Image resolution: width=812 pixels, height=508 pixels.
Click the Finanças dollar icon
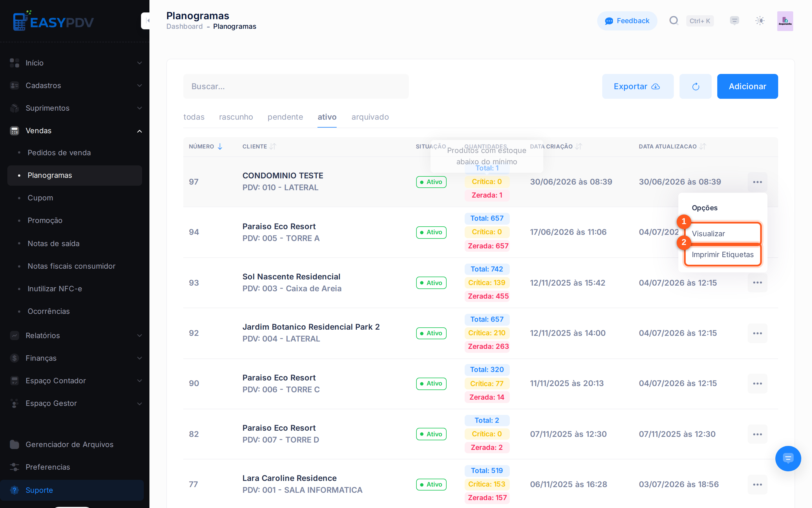[14, 358]
